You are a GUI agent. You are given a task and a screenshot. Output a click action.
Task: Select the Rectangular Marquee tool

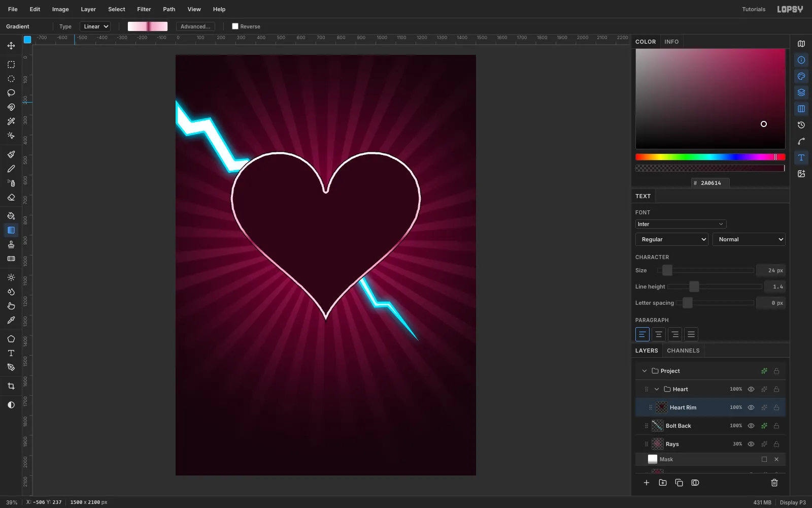coord(11,65)
